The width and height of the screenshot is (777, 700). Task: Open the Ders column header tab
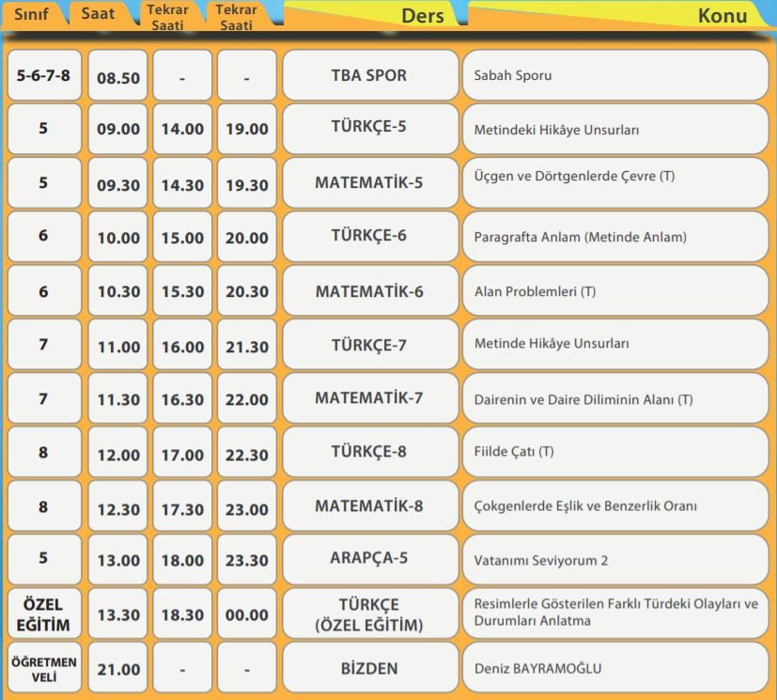coord(372,15)
